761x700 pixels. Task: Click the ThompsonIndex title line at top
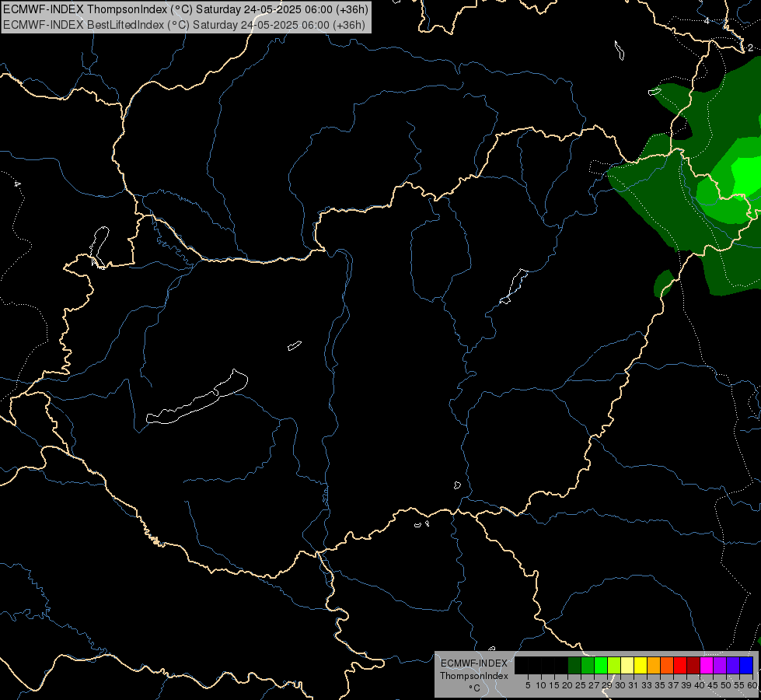[186, 9]
